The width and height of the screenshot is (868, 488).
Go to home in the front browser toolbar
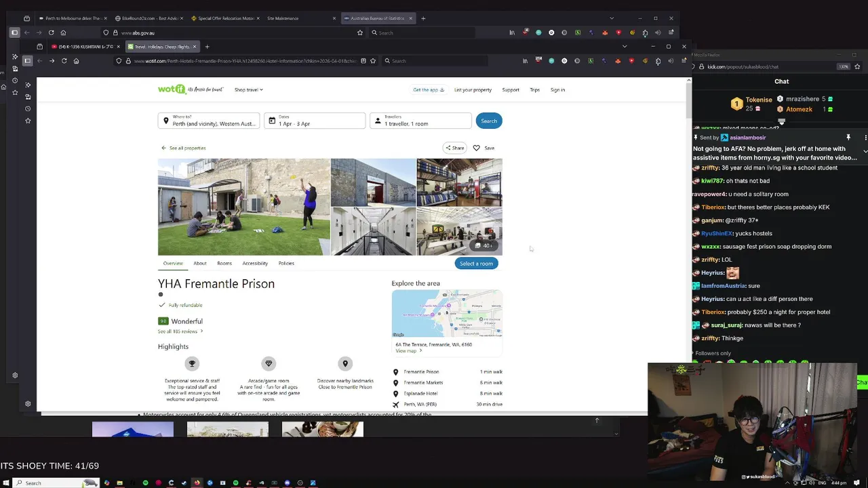pyautogui.click(x=76, y=61)
